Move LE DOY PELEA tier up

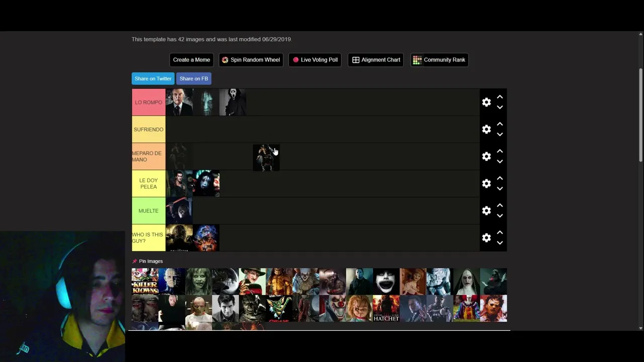click(x=500, y=178)
